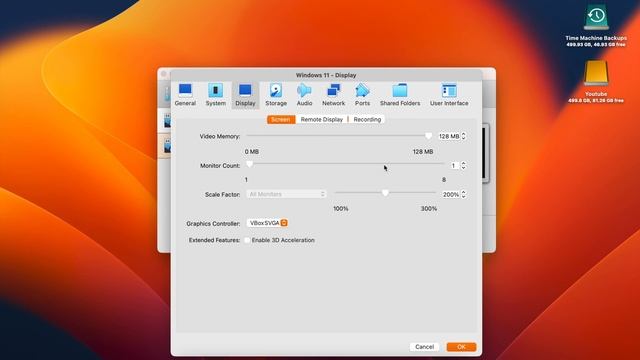Switch to the Screen tab

tap(281, 120)
